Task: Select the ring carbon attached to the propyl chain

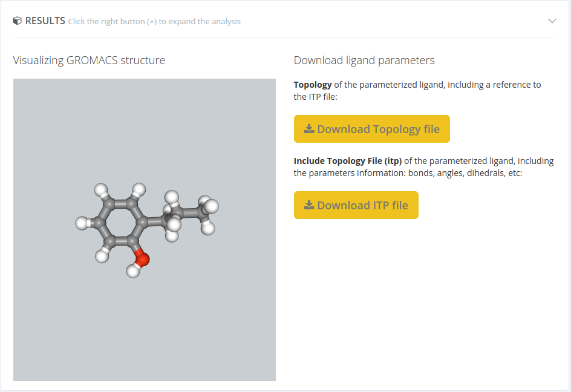Action: [142, 221]
